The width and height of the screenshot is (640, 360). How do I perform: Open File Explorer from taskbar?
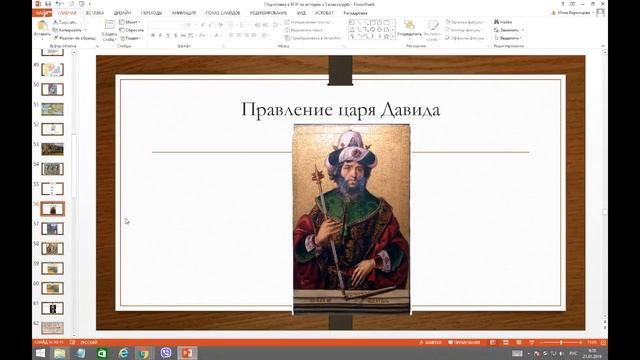[60, 353]
